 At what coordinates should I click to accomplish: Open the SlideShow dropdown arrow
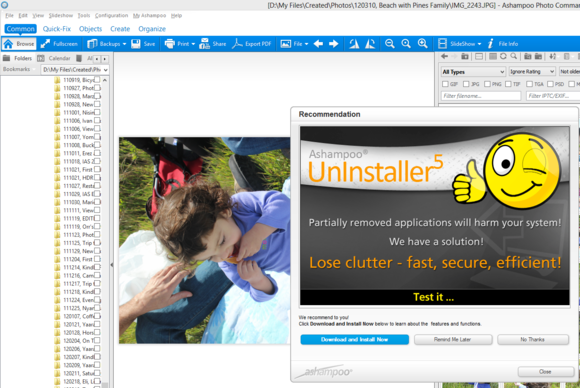point(479,44)
